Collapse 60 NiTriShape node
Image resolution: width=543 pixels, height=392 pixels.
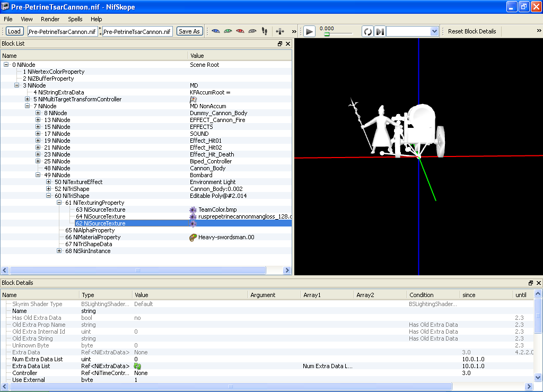click(48, 196)
